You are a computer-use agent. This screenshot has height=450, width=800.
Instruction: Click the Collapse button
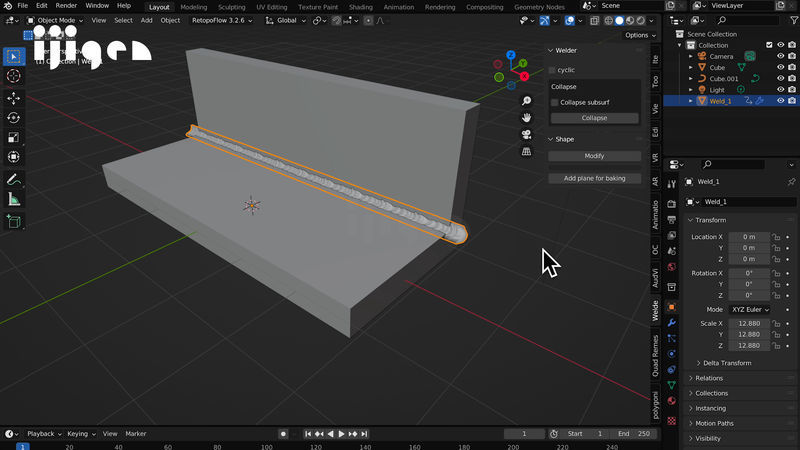(594, 118)
